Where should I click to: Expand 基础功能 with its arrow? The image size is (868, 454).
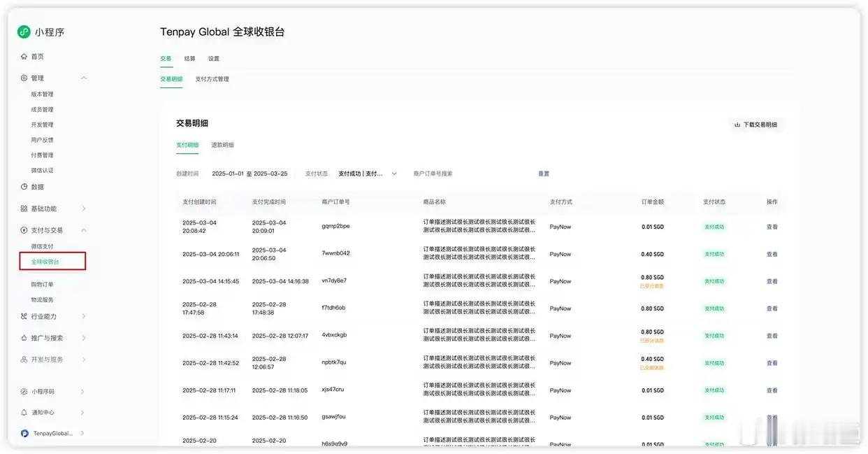point(83,208)
